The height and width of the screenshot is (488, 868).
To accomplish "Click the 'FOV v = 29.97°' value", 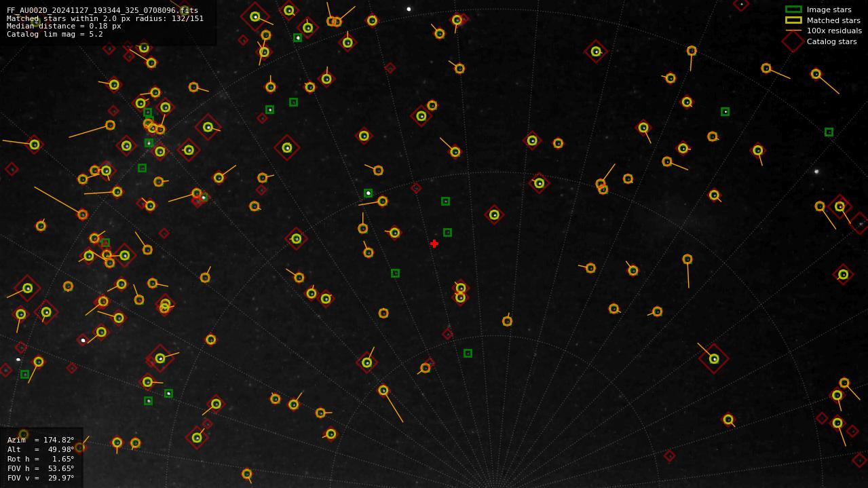I will click(x=41, y=478).
